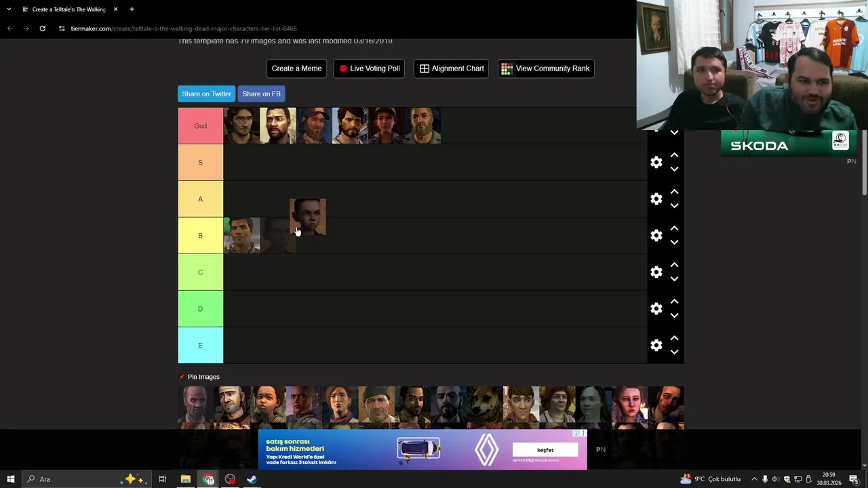The height and width of the screenshot is (488, 868).
Task: Share tier list on Twitter
Action: tap(206, 94)
